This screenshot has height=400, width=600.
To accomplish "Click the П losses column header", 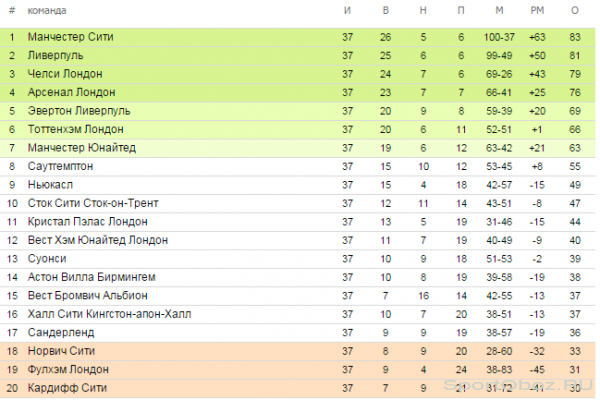I will click(x=461, y=10).
